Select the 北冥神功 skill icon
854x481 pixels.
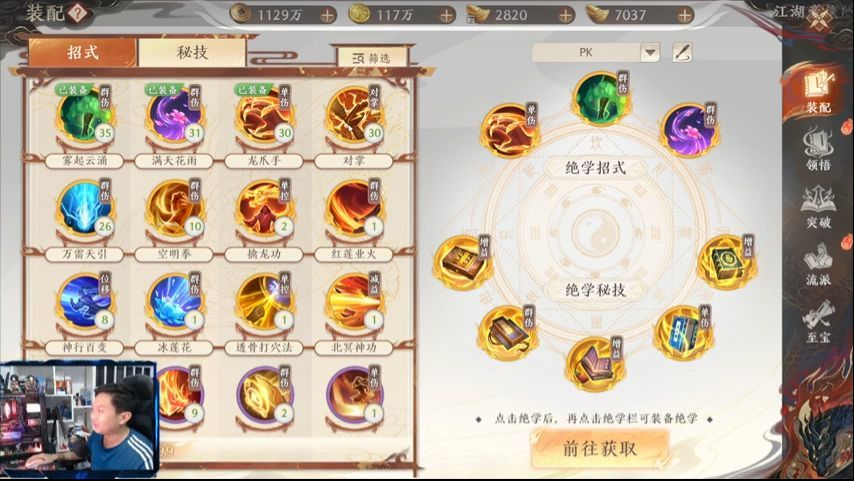354,303
